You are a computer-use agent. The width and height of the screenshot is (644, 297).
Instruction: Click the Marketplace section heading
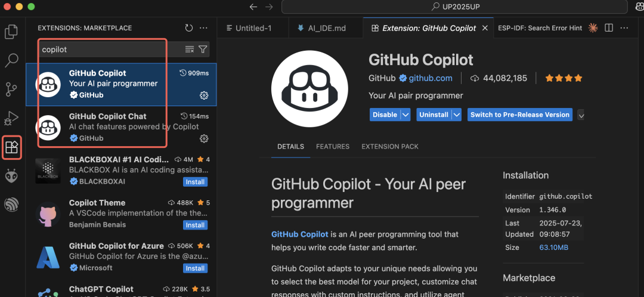click(x=529, y=278)
